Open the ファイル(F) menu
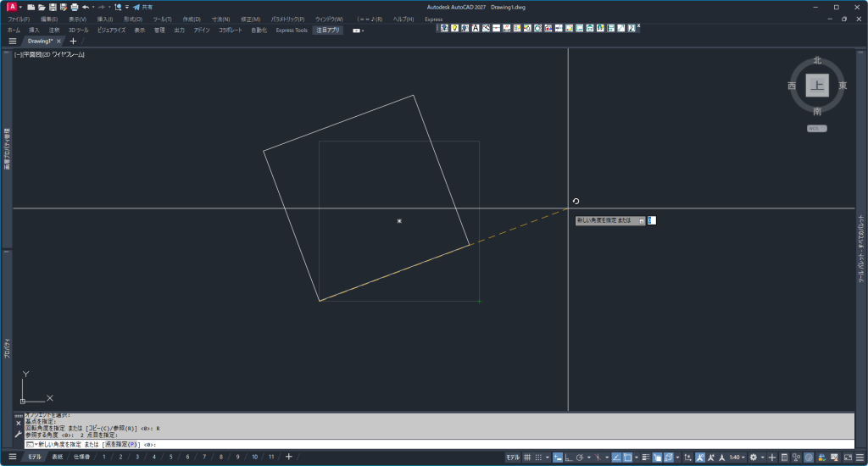Image resolution: width=868 pixels, height=466 pixels. [x=19, y=19]
